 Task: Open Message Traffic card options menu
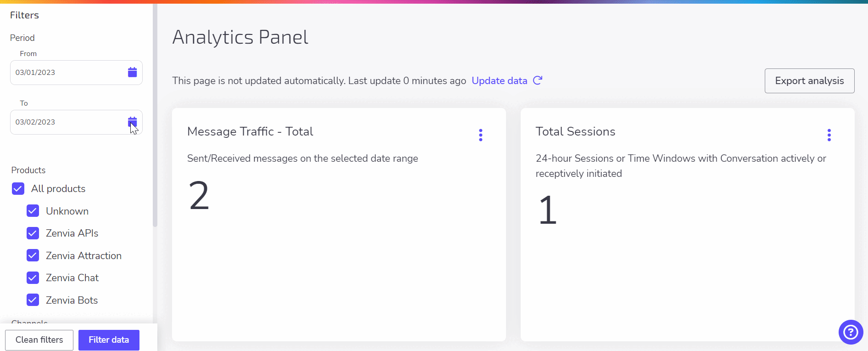[x=480, y=135]
